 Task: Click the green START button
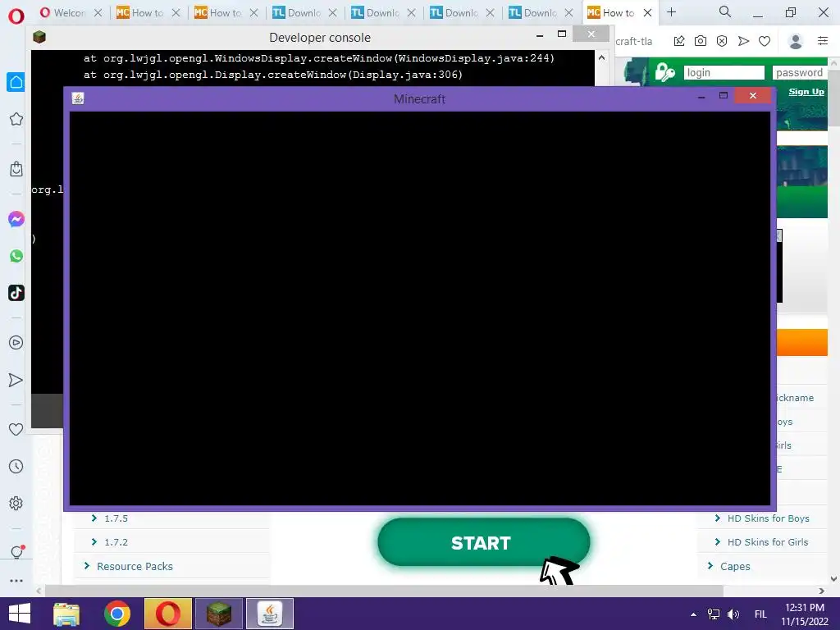[483, 542]
